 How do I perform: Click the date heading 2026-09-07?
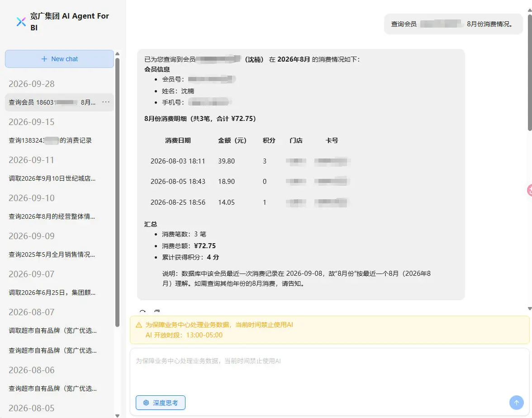pos(32,274)
